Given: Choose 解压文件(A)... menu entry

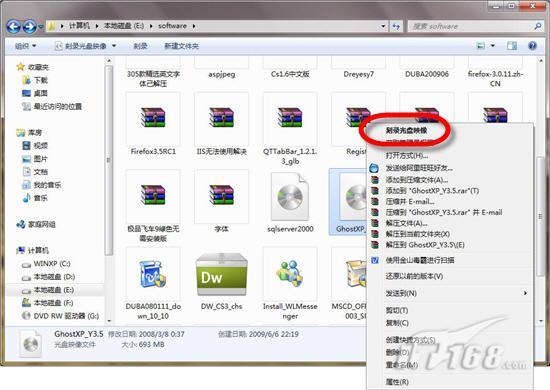Looking at the screenshot, I should pos(450,223).
